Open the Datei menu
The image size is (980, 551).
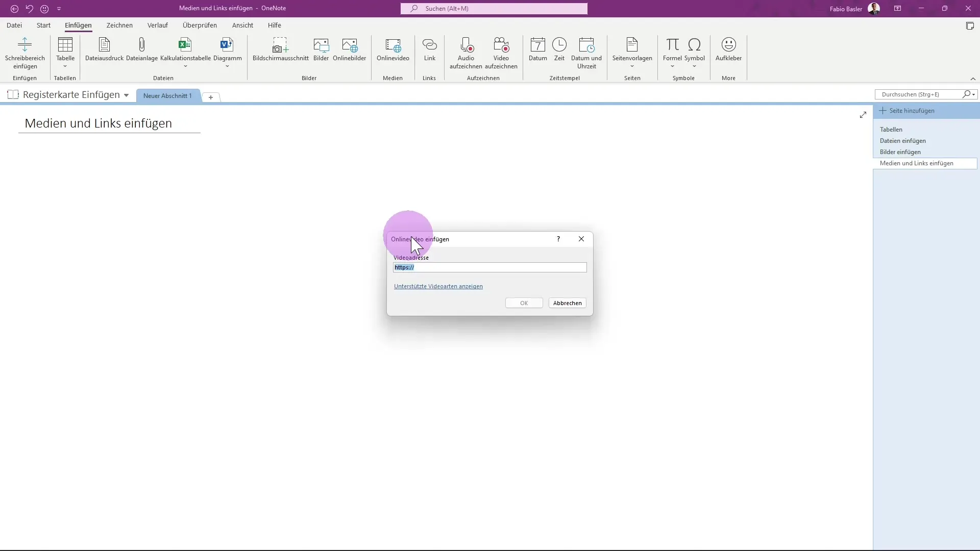(14, 25)
